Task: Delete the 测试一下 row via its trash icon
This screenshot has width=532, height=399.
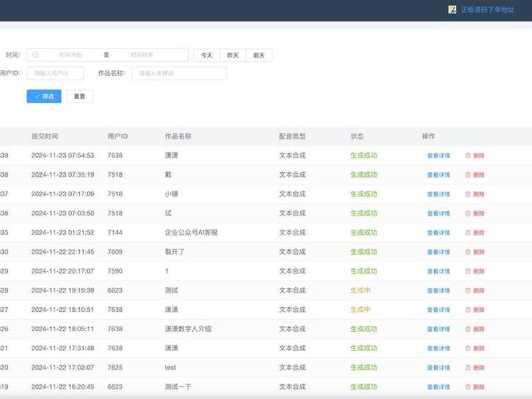Action: 468,387
